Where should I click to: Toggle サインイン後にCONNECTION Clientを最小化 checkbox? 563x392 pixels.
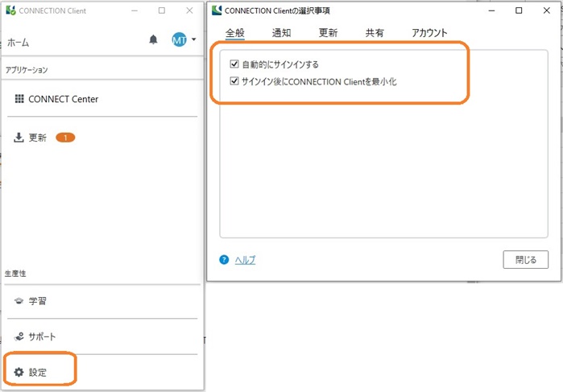234,81
